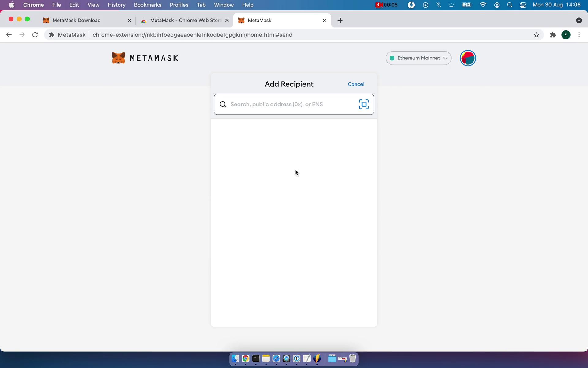The width and height of the screenshot is (588, 368).
Task: Open the Chrome application menu
Action: [x=33, y=5]
